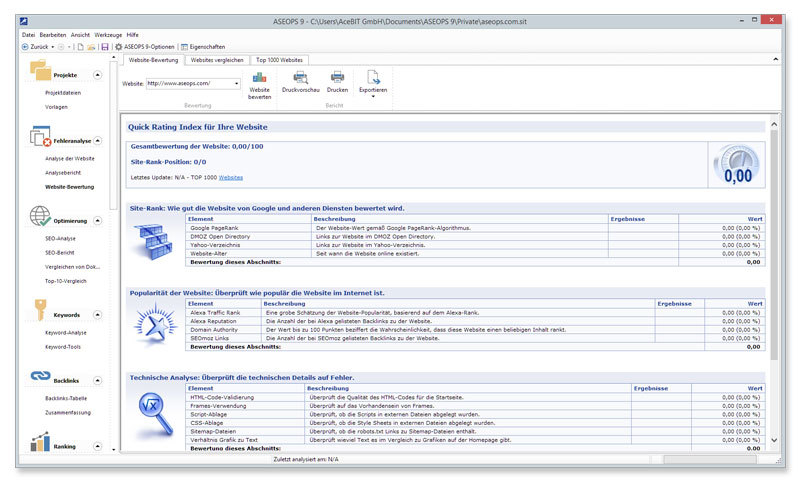Select the HTML-Code-Validierung row

(x=476, y=398)
